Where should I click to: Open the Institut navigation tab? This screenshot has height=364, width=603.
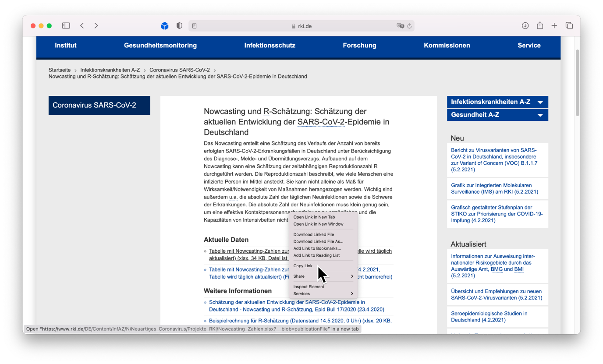click(x=66, y=46)
